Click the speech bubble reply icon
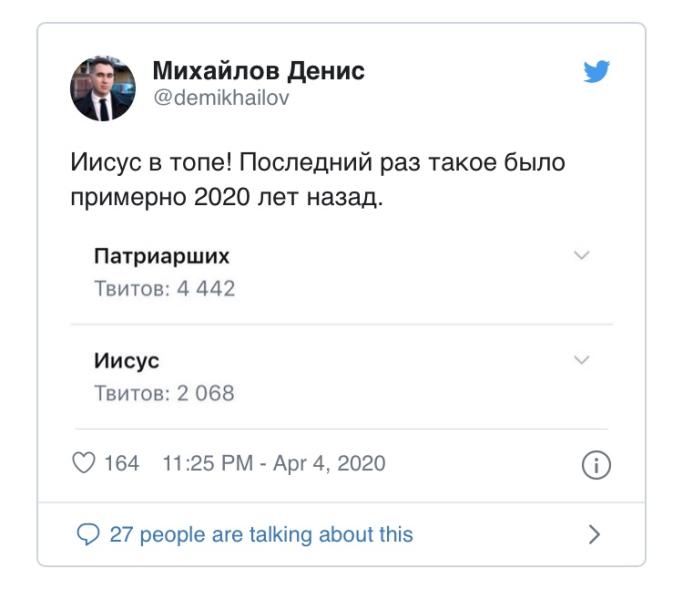The image size is (682, 600). pos(88,534)
